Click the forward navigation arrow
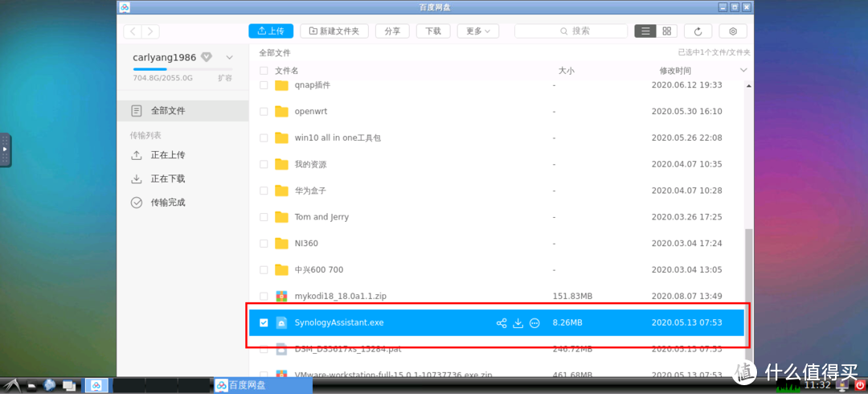Viewport: 868px width, 394px height. tap(150, 31)
